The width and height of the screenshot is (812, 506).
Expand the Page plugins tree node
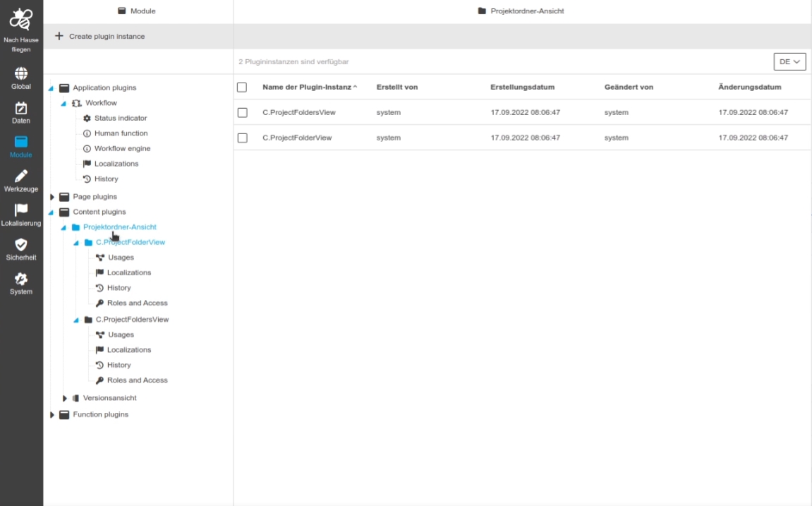pos(52,197)
